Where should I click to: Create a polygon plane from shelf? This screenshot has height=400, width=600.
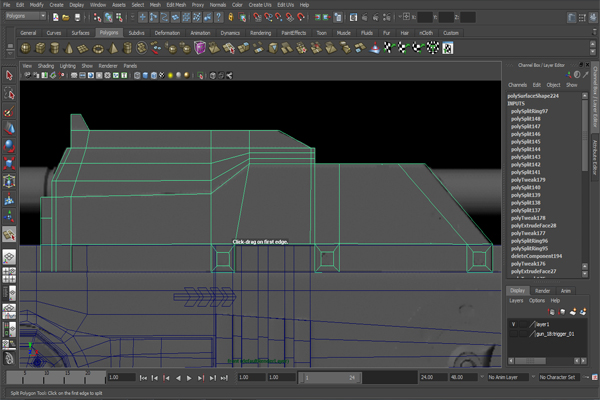83,48
